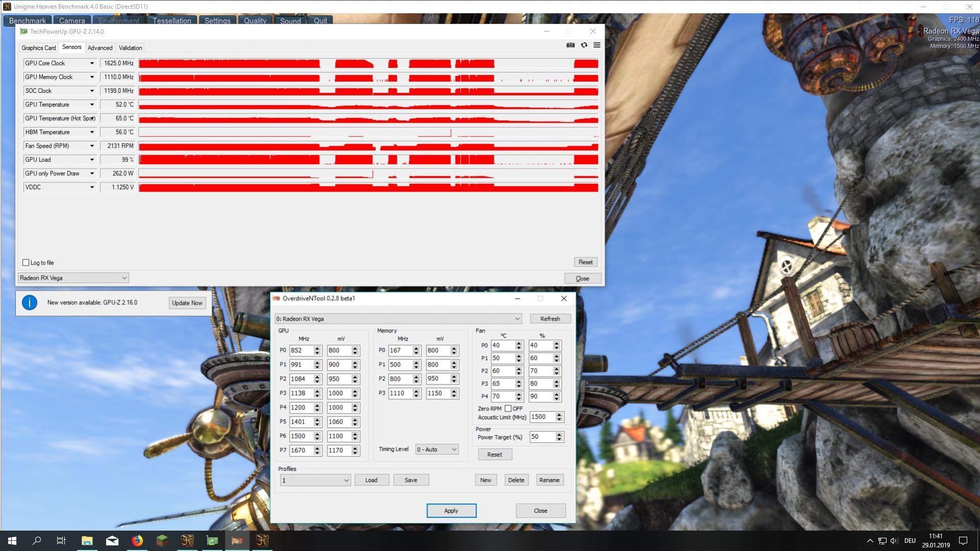
Task: Click the Power Target (%) field
Action: pyautogui.click(x=542, y=437)
